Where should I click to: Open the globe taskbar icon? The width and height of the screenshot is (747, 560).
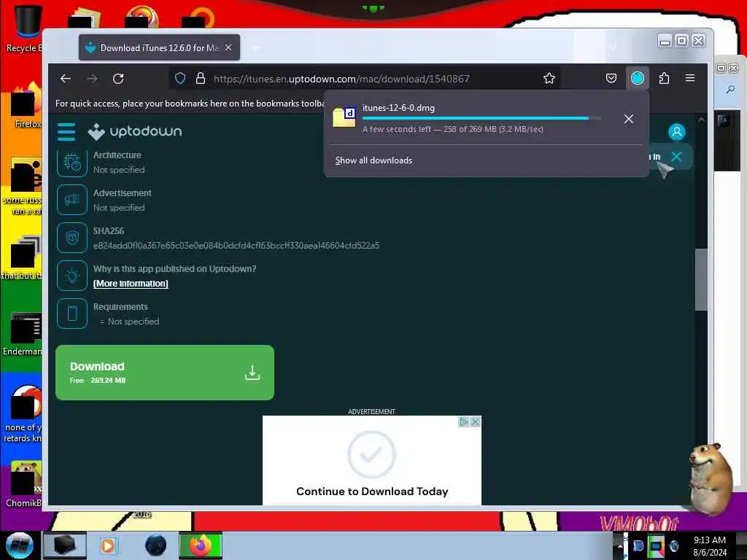(156, 545)
